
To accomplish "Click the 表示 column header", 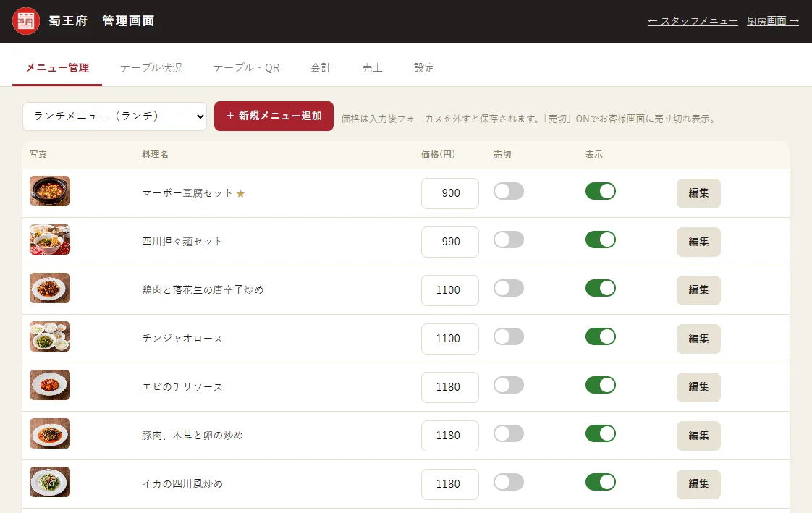I will tap(594, 155).
